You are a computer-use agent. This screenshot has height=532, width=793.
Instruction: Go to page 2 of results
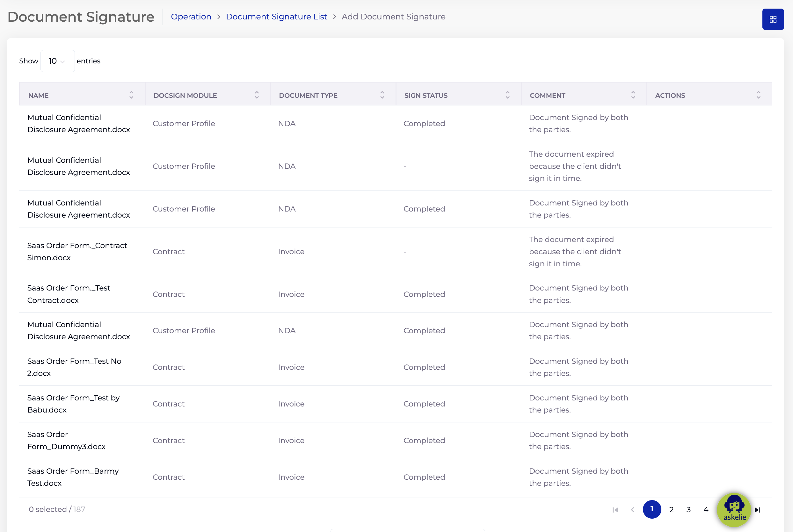coord(671,510)
